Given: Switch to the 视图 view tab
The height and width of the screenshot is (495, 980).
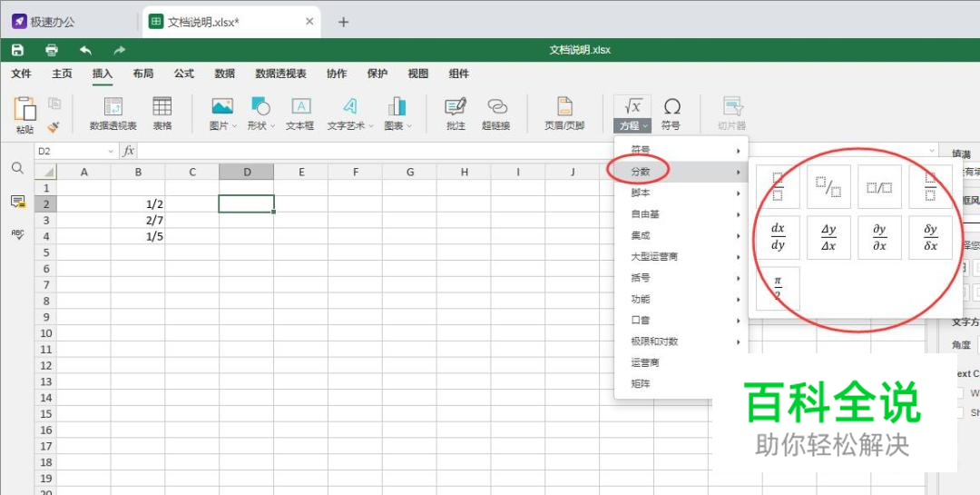Looking at the screenshot, I should tap(418, 74).
